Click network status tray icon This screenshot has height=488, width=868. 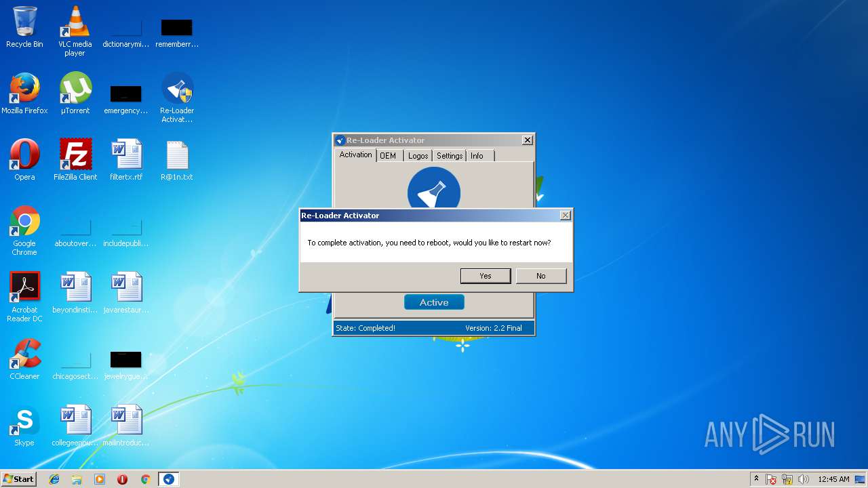pyautogui.click(x=787, y=479)
